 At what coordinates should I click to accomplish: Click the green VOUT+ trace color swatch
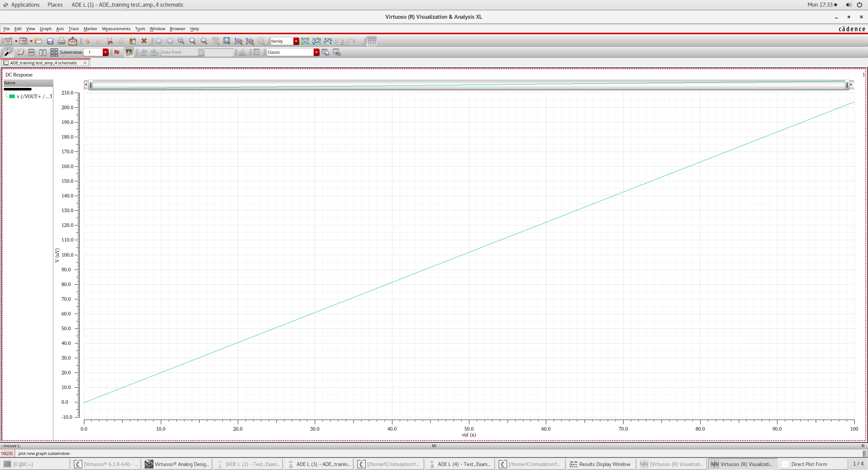point(12,96)
